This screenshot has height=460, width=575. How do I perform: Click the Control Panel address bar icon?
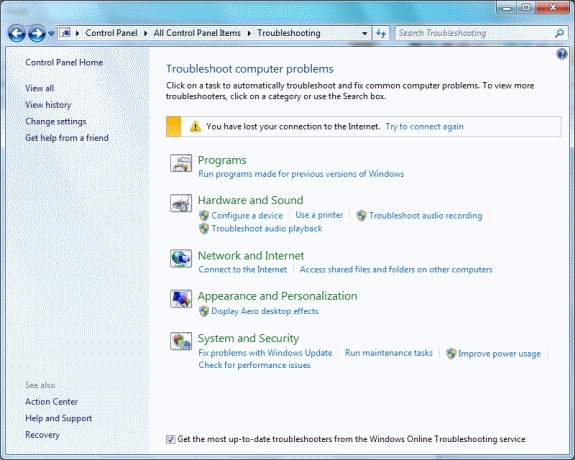coord(65,33)
